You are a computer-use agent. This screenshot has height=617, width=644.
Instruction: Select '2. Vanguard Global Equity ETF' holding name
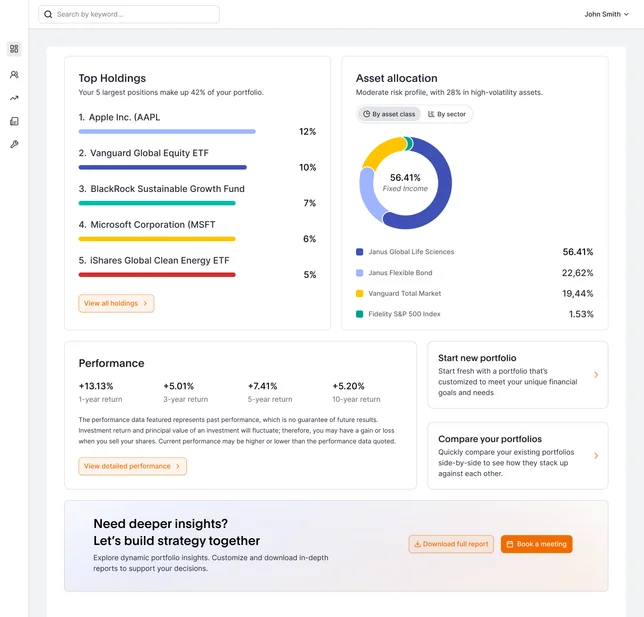pos(143,153)
